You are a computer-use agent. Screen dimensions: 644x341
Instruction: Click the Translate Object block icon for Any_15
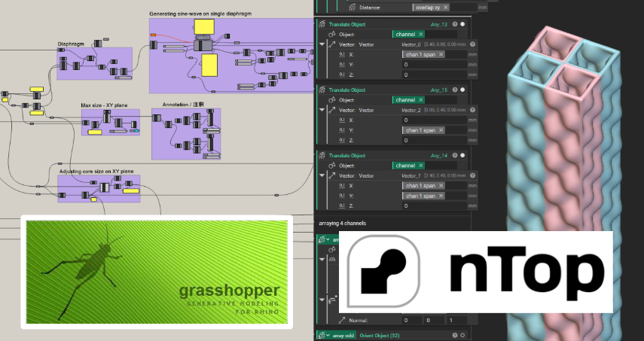(322, 90)
